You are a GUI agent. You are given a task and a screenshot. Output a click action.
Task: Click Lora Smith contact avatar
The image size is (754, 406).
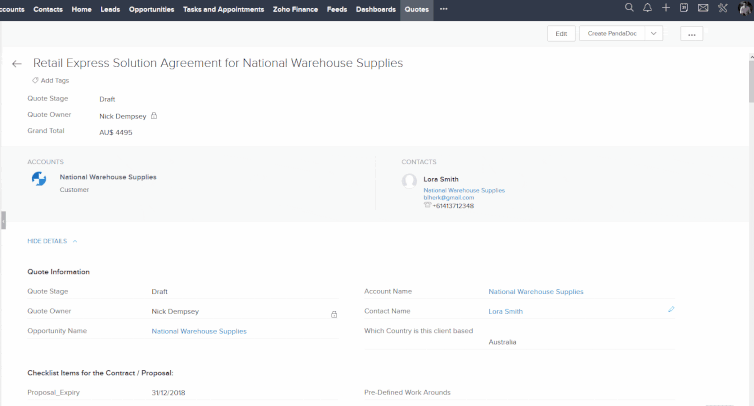click(x=409, y=181)
